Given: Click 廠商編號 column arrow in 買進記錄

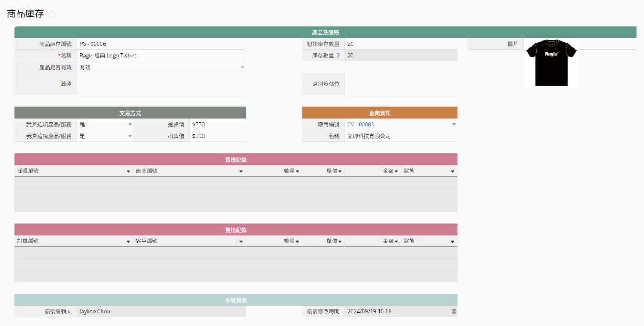Looking at the screenshot, I should [x=241, y=171].
